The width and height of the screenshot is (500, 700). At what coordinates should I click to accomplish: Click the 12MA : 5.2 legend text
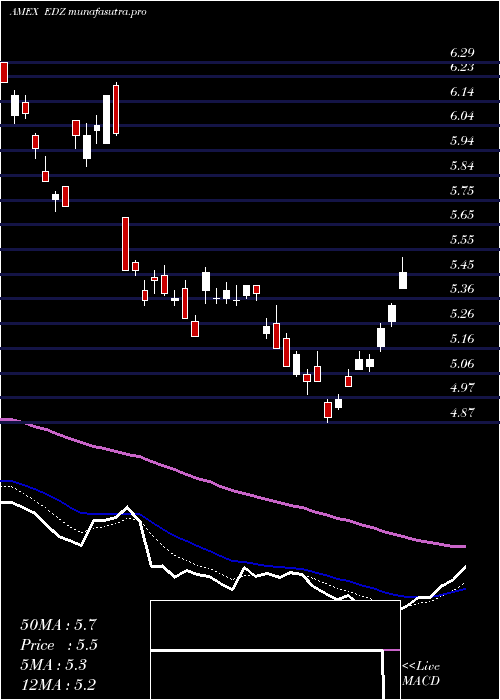tap(58, 685)
